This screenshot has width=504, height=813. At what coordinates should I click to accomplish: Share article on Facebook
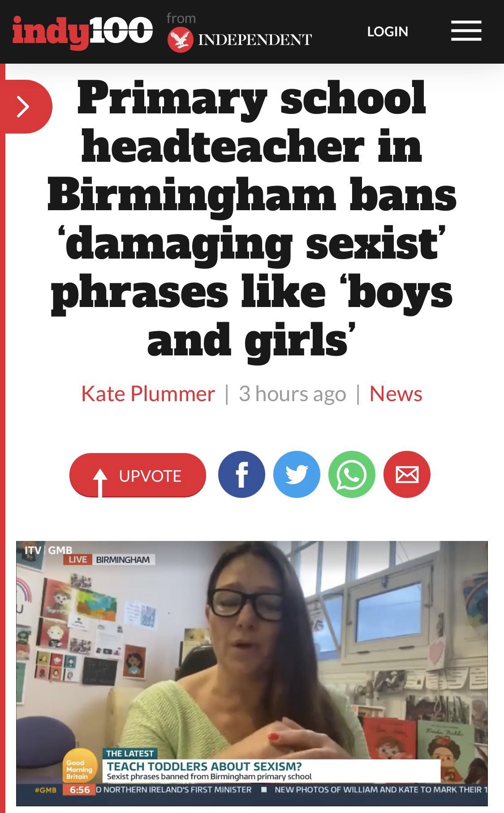coord(241,474)
